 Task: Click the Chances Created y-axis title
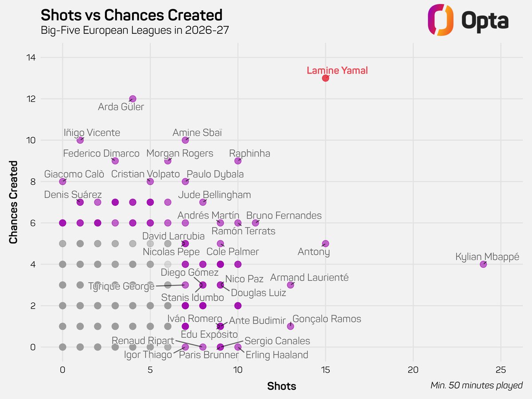pyautogui.click(x=13, y=202)
